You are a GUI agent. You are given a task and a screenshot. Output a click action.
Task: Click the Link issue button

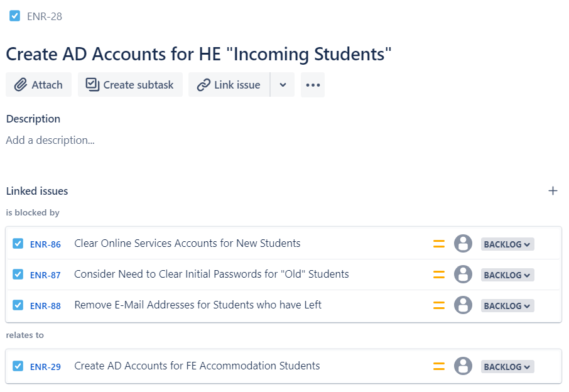[229, 85]
